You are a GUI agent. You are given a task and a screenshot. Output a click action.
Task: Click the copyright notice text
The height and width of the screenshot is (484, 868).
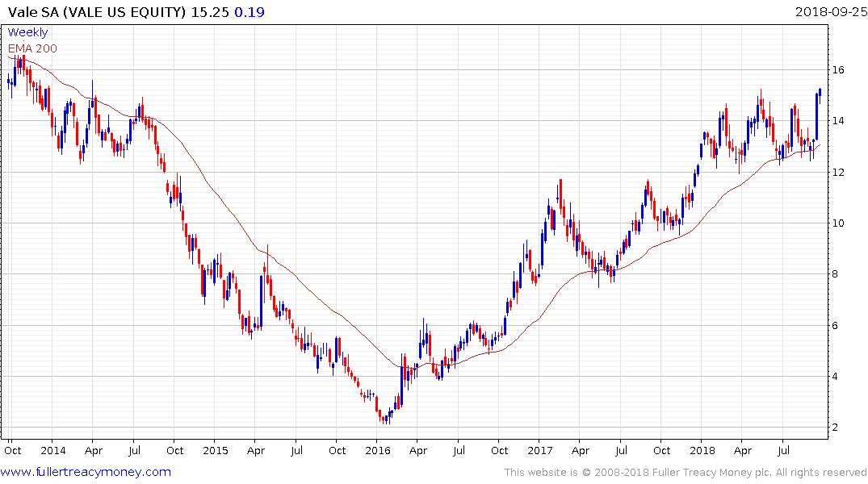[x=686, y=473]
